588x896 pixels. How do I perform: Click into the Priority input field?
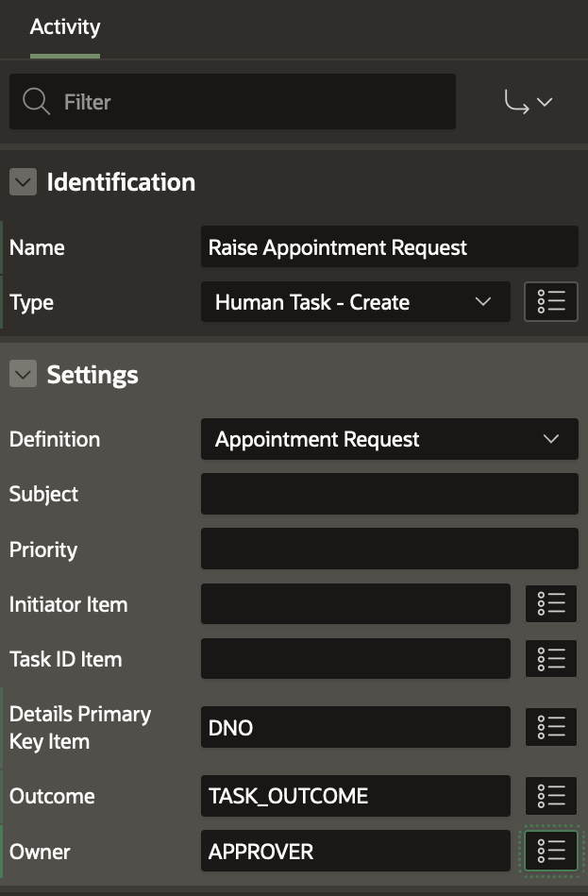[x=389, y=549]
